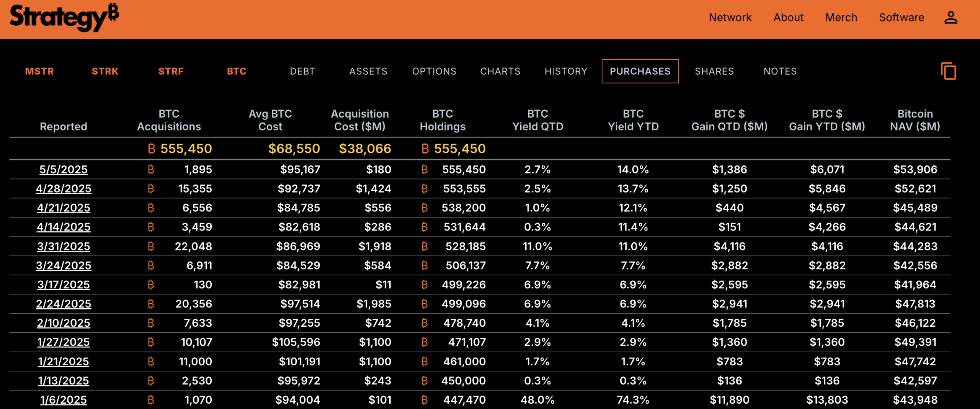Open the Merch nav link

click(841, 18)
